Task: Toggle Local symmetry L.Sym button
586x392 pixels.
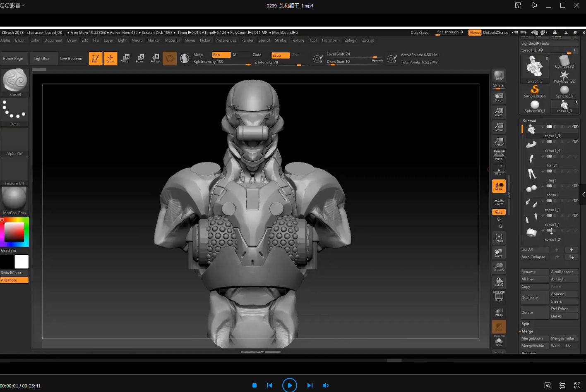Action: click(499, 201)
